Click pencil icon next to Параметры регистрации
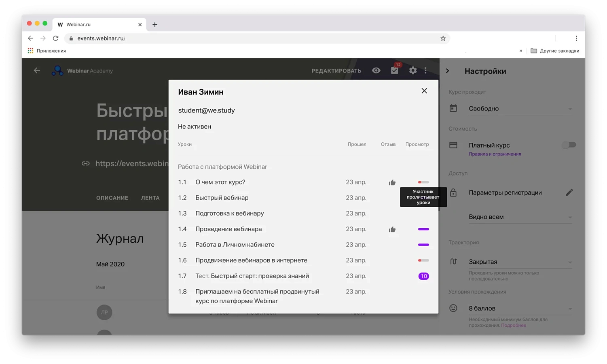The height and width of the screenshot is (364, 607). (569, 193)
